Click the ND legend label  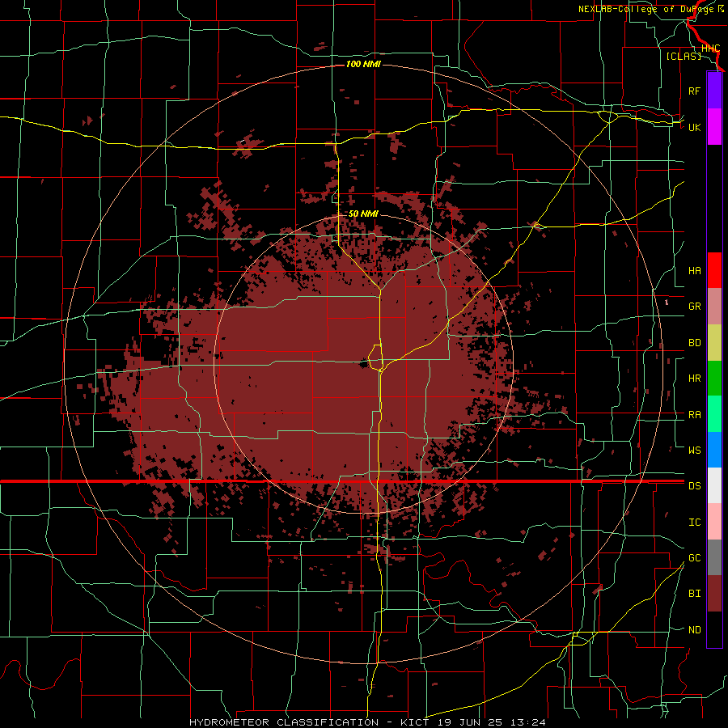point(694,630)
